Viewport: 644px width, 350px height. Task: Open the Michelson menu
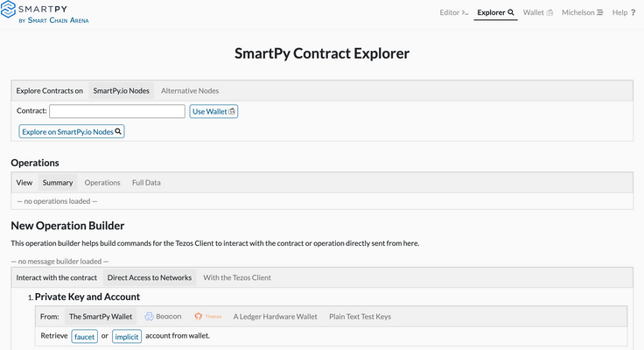583,12
